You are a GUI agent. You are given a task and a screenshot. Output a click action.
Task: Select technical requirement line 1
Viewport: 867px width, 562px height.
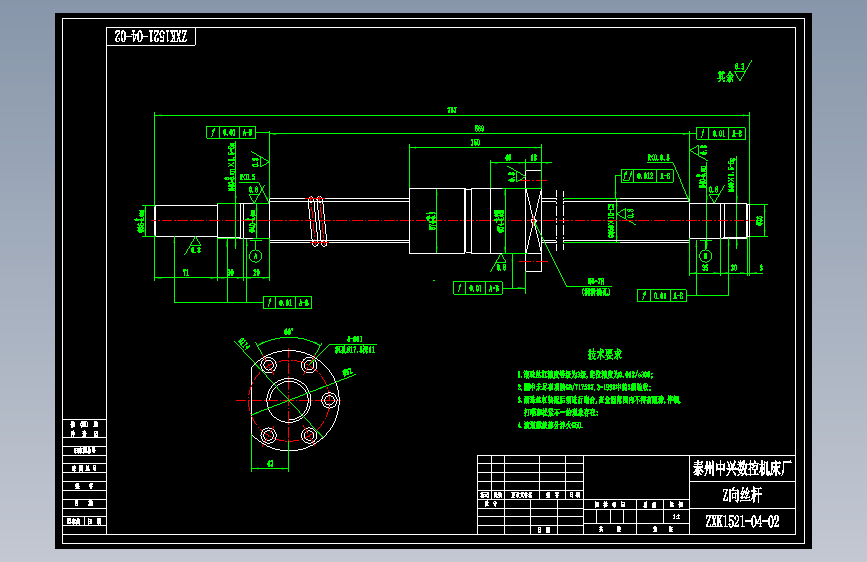(x=586, y=374)
